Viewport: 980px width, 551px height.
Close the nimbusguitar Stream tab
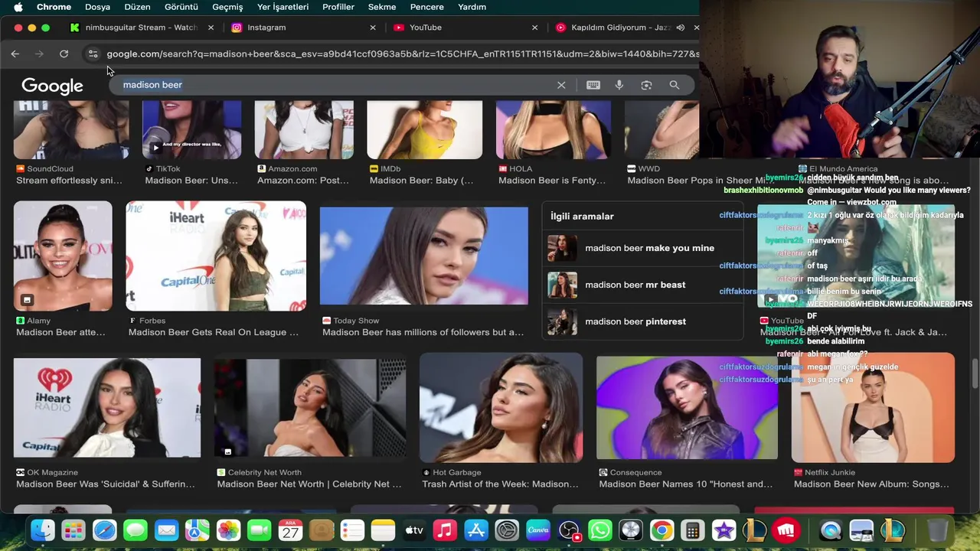coord(211,28)
